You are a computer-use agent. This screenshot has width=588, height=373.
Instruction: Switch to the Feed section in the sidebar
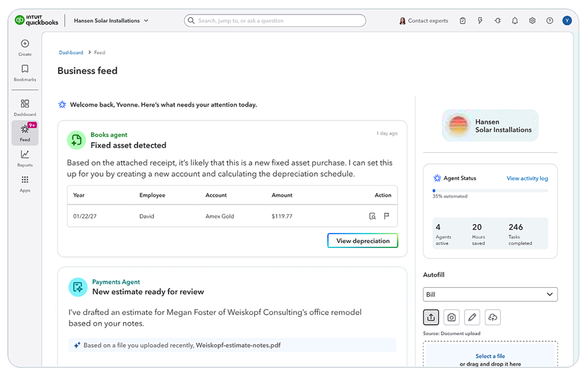click(25, 129)
